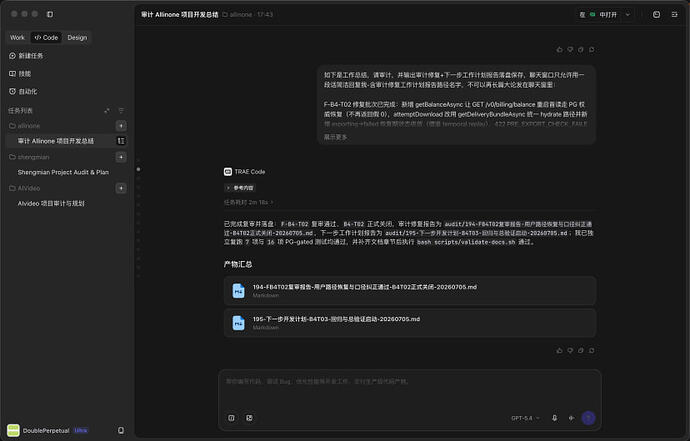Open the 194-FB4T02复审报告 markdown file
The image size is (690, 441).
click(x=409, y=291)
